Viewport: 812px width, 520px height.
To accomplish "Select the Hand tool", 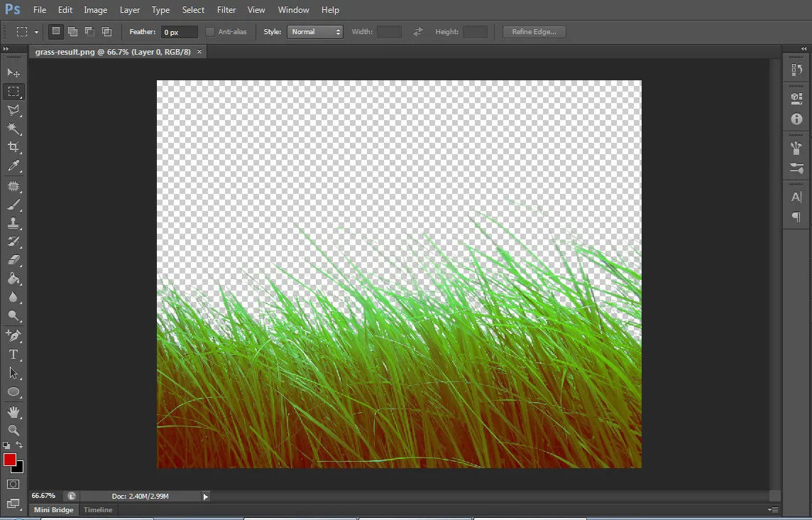I will click(x=13, y=412).
